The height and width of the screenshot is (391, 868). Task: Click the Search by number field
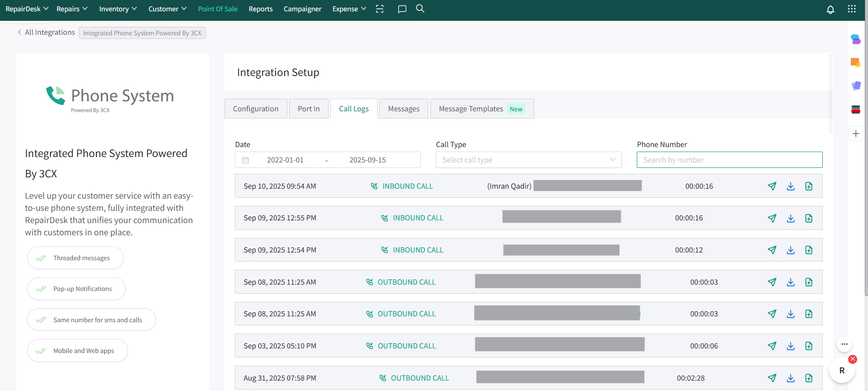[x=729, y=160]
